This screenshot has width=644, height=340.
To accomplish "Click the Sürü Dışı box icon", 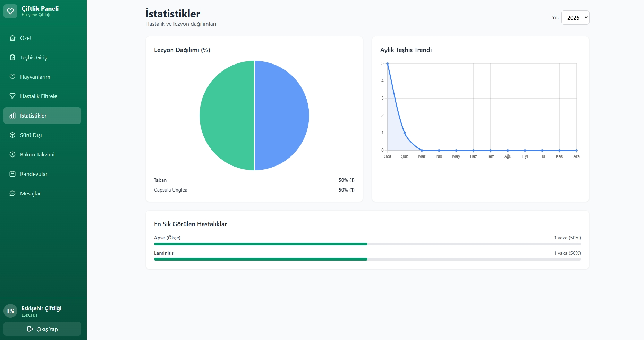I will pos(12,135).
